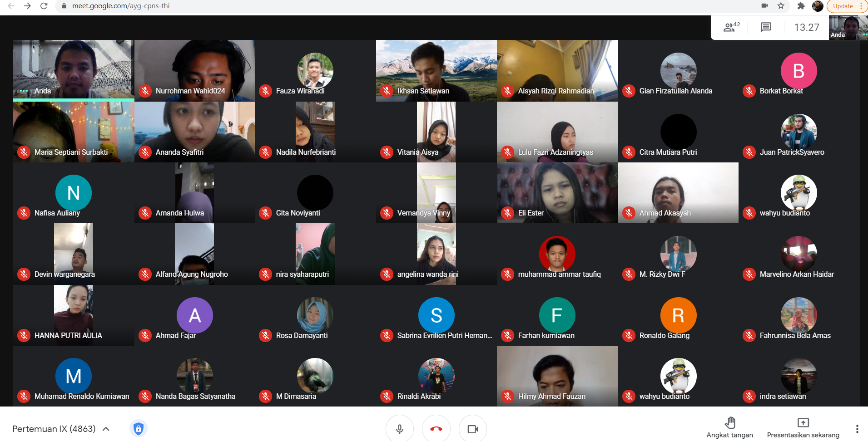The height and width of the screenshot is (441, 868).
Task: Open the three-dot more options menu
Action: 857,429
